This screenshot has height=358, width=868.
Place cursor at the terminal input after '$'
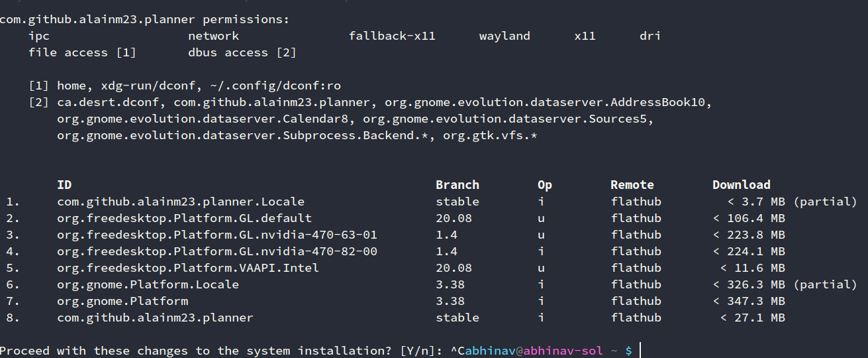tap(642, 351)
